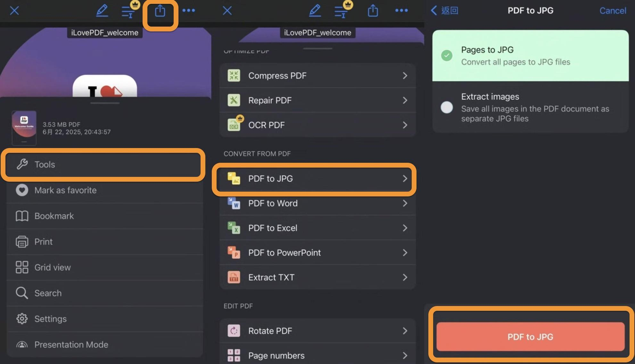
Task: Expand the PDF to JPG row chevron
Action: 405,178
